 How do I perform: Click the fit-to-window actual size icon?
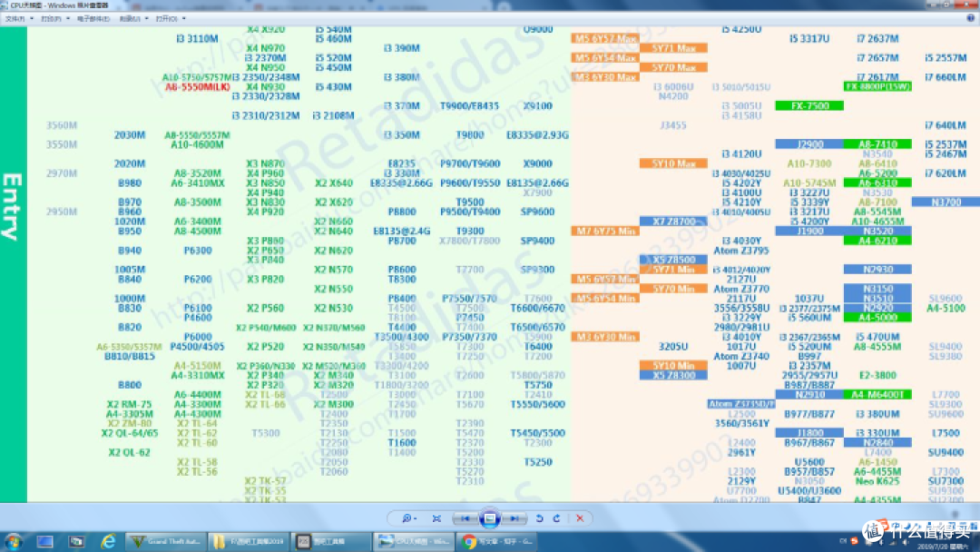click(436, 518)
